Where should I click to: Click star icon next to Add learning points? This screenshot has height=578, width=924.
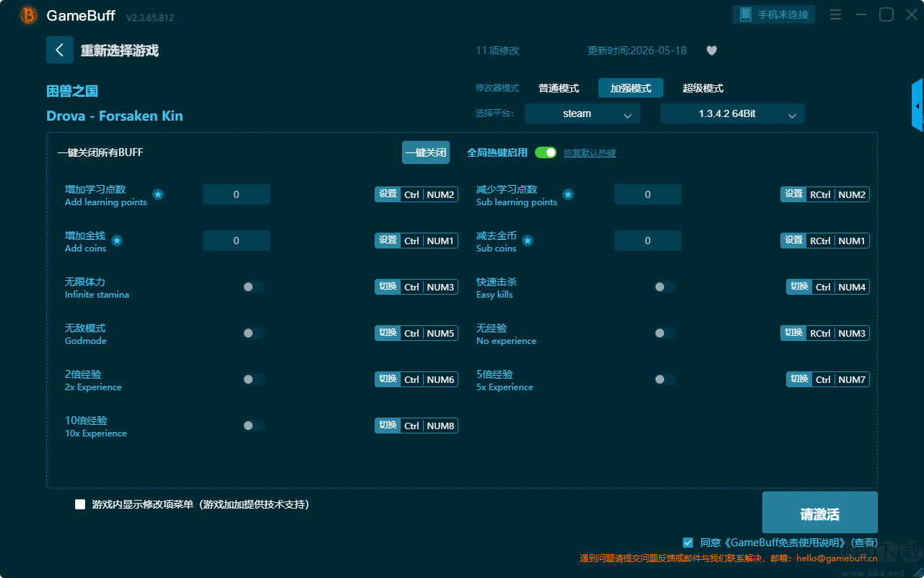click(x=158, y=194)
